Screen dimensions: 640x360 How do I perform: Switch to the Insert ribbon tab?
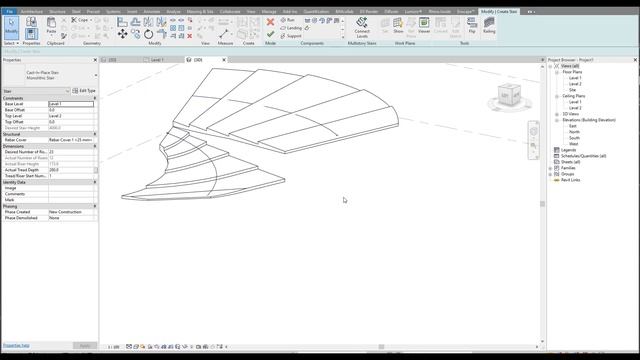pos(132,11)
